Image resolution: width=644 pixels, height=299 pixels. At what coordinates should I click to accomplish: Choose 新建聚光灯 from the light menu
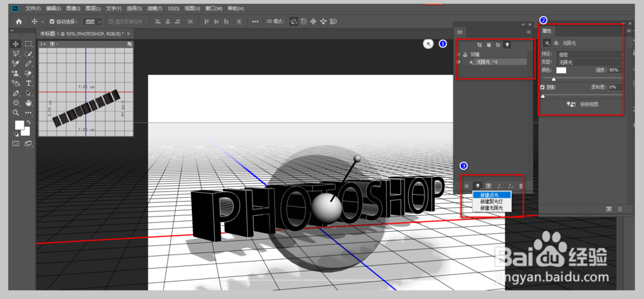coord(491,202)
